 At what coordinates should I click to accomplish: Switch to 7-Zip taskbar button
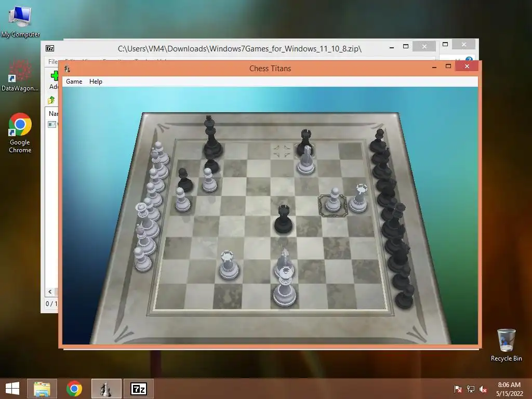[138, 389]
